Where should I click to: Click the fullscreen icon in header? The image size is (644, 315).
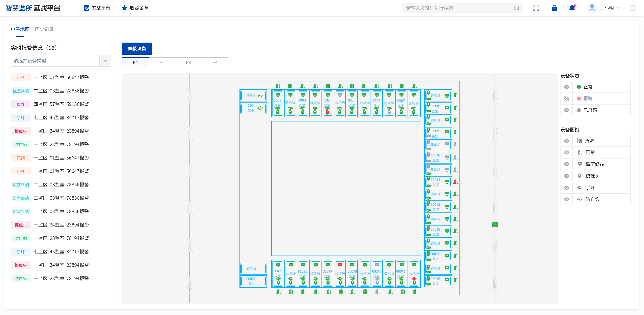tap(536, 8)
